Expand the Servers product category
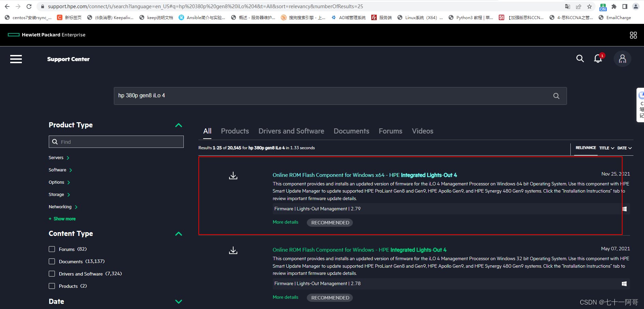Screen dimensions: 644x309 coord(59,158)
